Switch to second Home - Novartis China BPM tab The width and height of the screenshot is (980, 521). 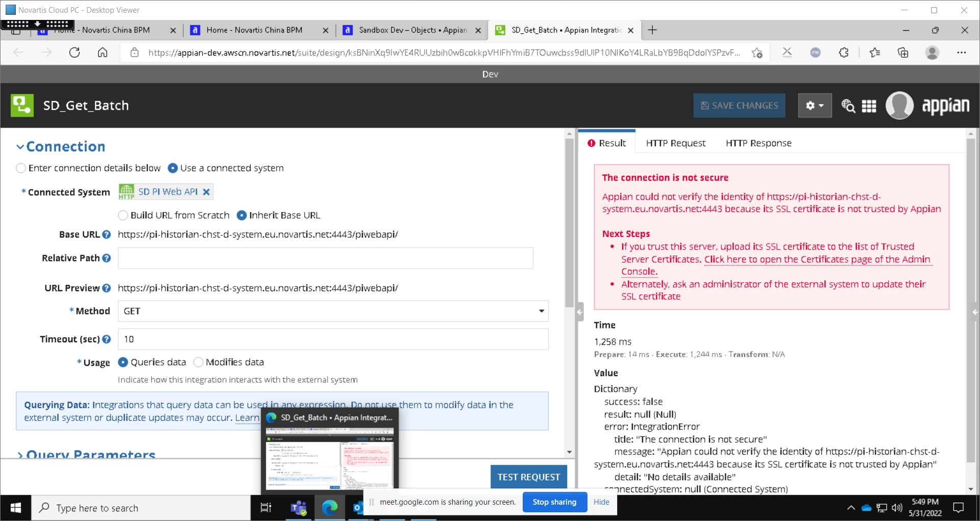click(x=254, y=30)
